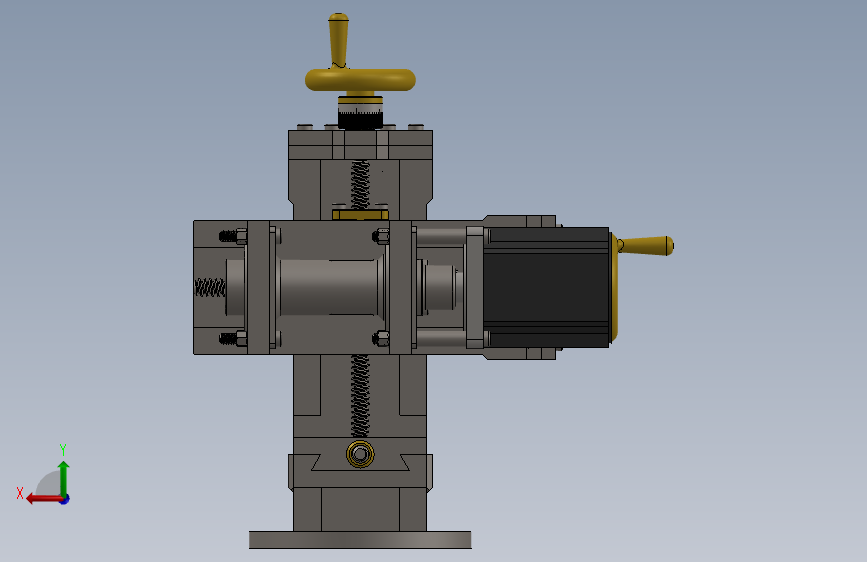Select the brass crank handle beside motor
Viewport: 867px width, 562px height.
point(645,246)
